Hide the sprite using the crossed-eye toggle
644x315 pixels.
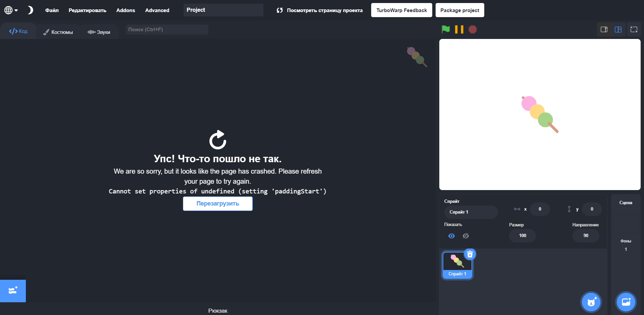pyautogui.click(x=466, y=236)
